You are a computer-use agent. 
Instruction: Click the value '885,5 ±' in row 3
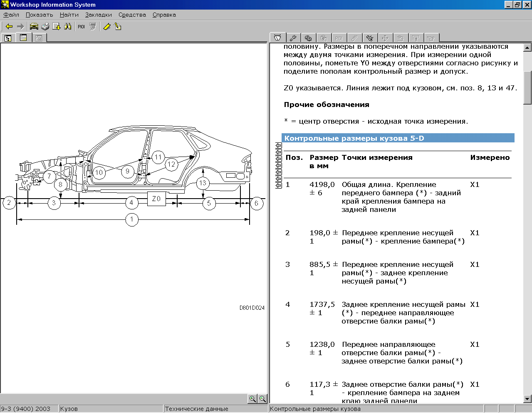(324, 264)
